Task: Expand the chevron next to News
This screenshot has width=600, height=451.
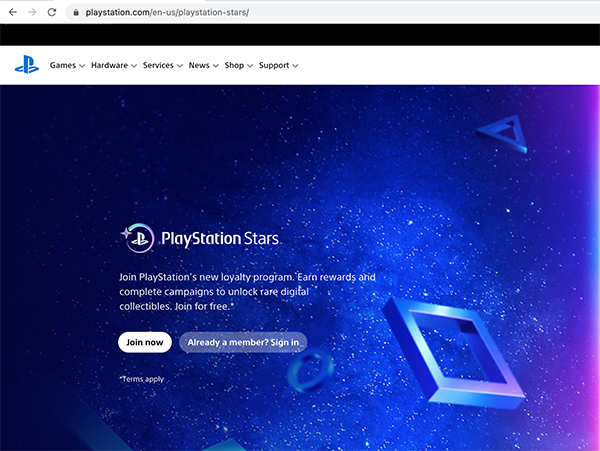Action: click(216, 66)
